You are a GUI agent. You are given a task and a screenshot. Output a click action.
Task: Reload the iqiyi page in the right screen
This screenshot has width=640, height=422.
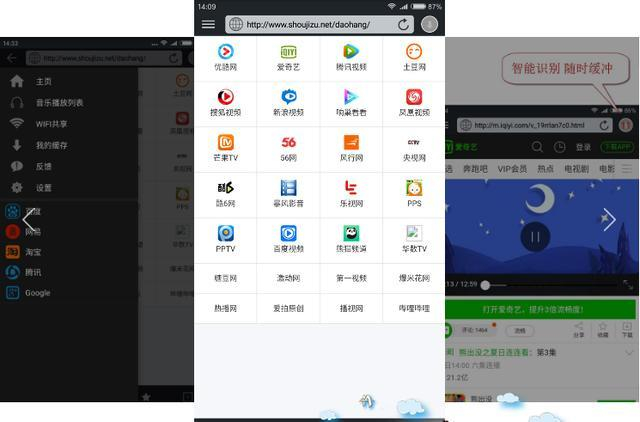(x=604, y=125)
